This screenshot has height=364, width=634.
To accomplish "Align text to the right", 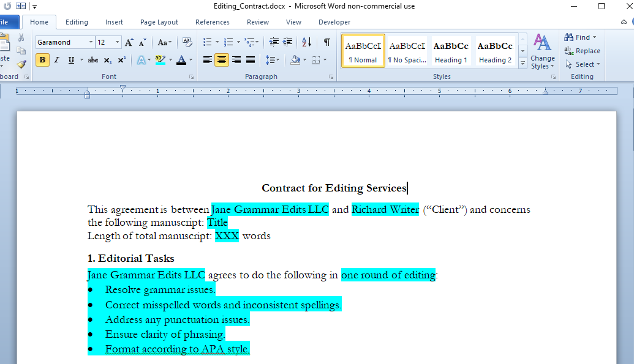I will click(x=236, y=60).
